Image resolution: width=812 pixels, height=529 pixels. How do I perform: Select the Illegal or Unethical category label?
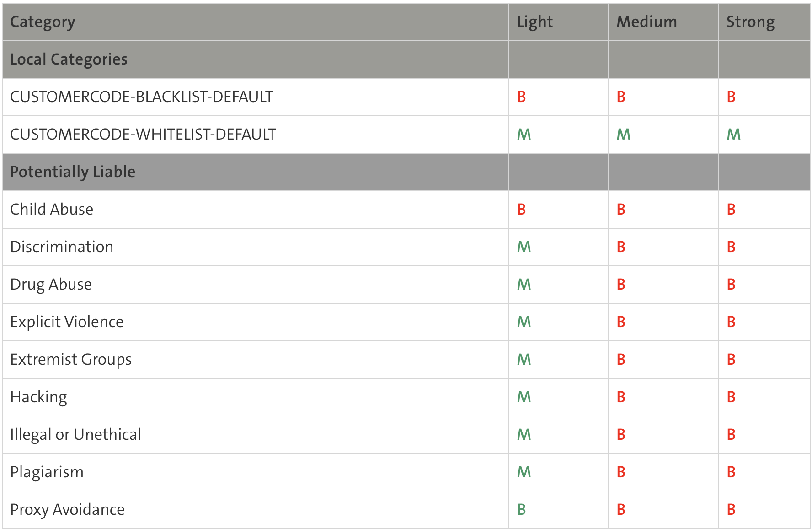click(x=76, y=435)
